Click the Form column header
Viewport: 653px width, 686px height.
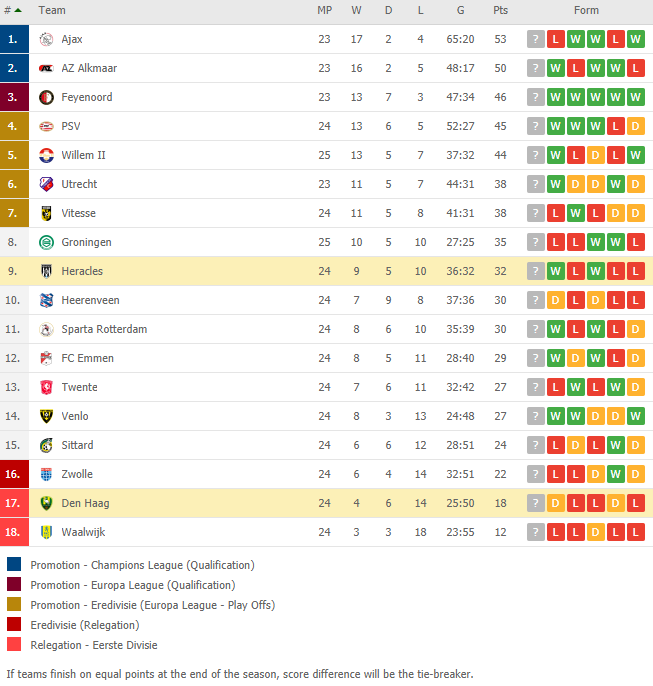click(x=586, y=10)
